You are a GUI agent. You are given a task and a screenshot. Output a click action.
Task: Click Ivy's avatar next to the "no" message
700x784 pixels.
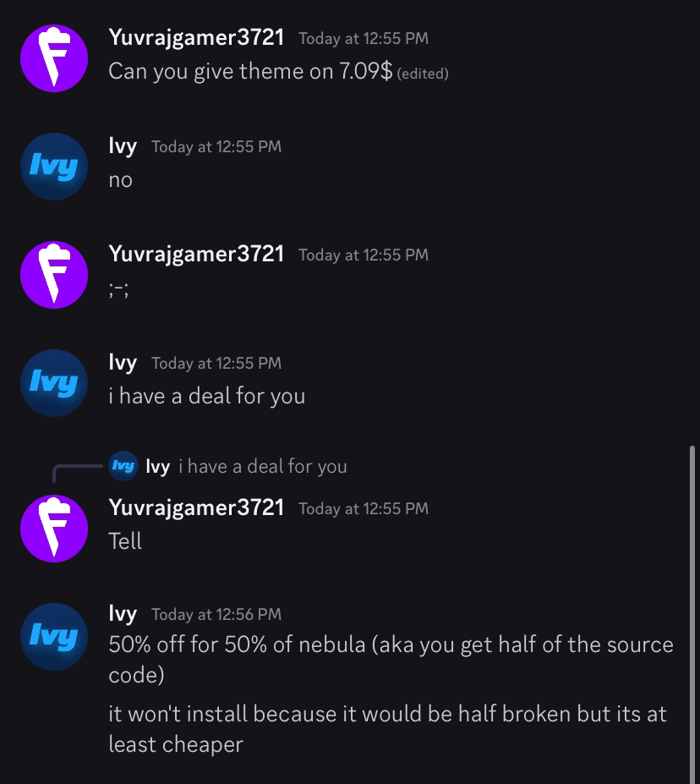pyautogui.click(x=54, y=166)
